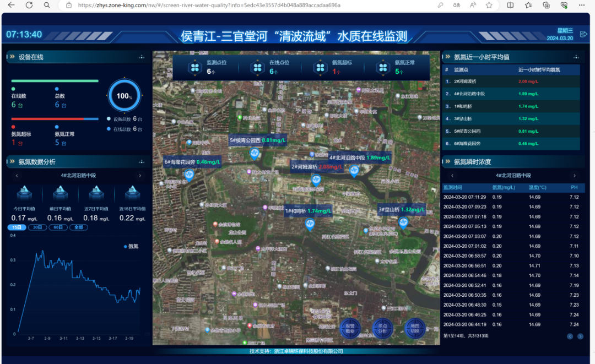Toggle the 氨氮 series in chart legend
Viewport: 595px width, 364px height.
131,246
